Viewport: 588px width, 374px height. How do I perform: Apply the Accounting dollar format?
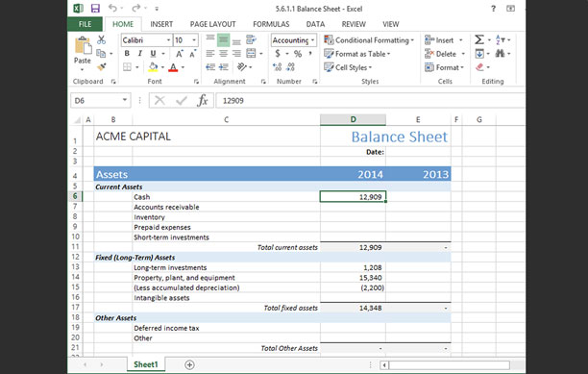(x=278, y=54)
